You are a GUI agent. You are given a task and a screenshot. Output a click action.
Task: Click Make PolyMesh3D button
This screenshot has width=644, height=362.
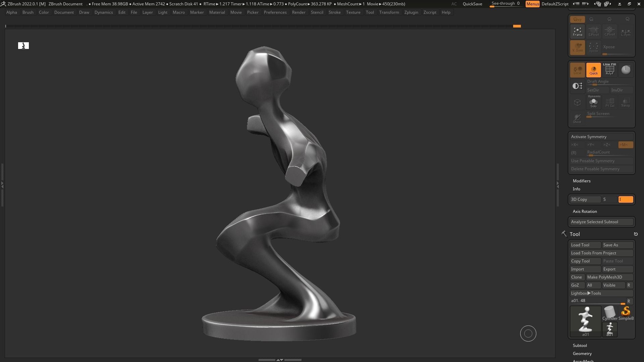pyautogui.click(x=609, y=277)
